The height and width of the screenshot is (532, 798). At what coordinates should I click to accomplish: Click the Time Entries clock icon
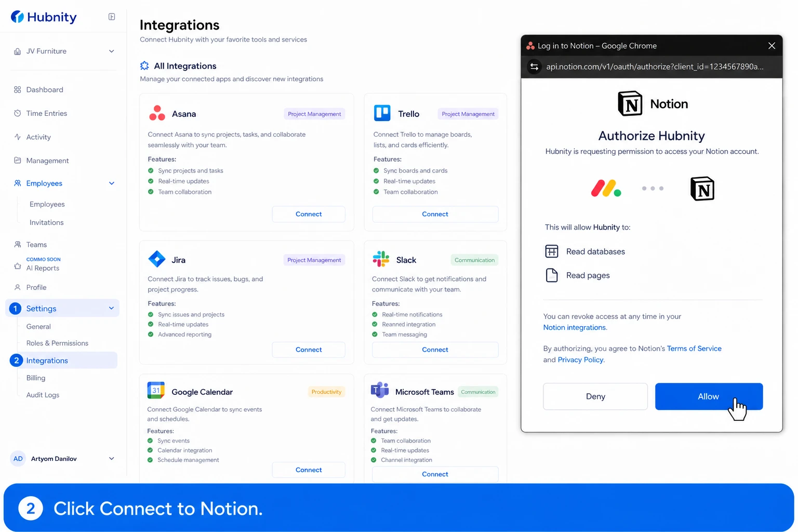coord(18,113)
